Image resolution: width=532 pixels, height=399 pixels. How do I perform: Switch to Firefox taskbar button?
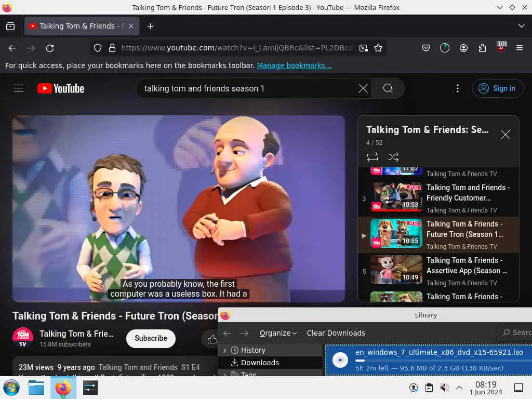(63, 388)
